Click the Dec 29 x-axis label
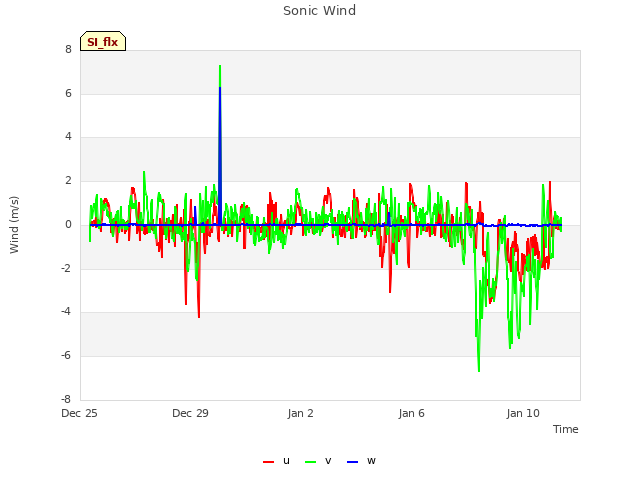Screen dimensions: 640x480 click(190, 413)
